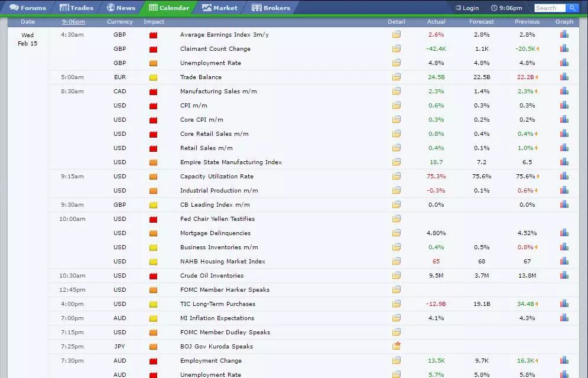The width and height of the screenshot is (588, 378).
Task: Go to the Brokers tab
Action: click(271, 8)
